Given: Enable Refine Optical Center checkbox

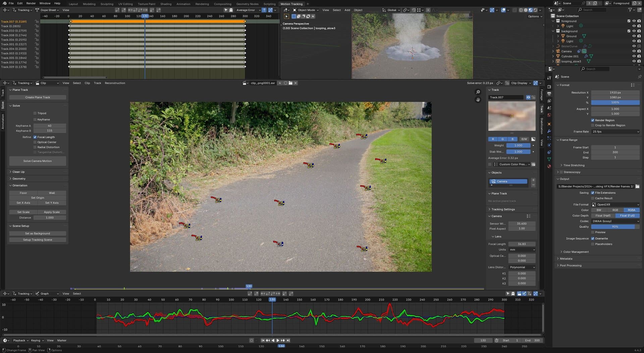Looking at the screenshot, I should (35, 142).
